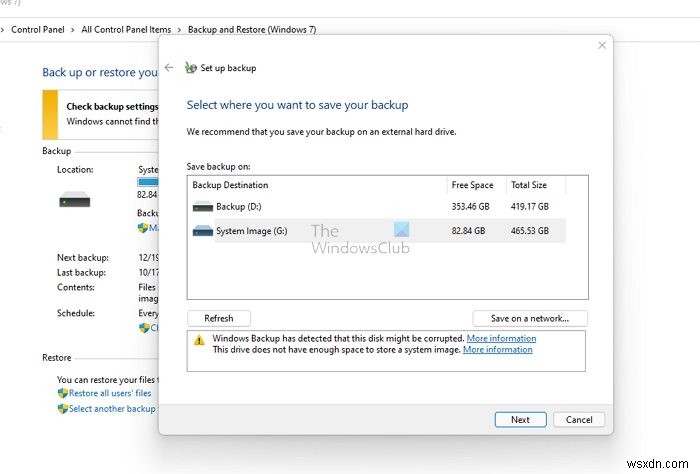
Task: Expand chevron after Control Panel breadcrumb
Action: pyautogui.click(x=73, y=30)
